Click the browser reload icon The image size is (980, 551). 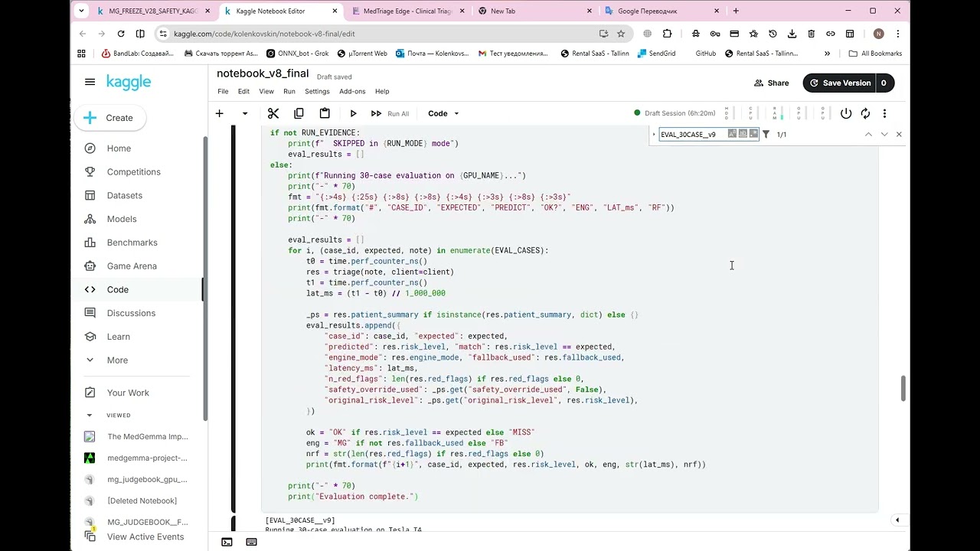coord(121,34)
